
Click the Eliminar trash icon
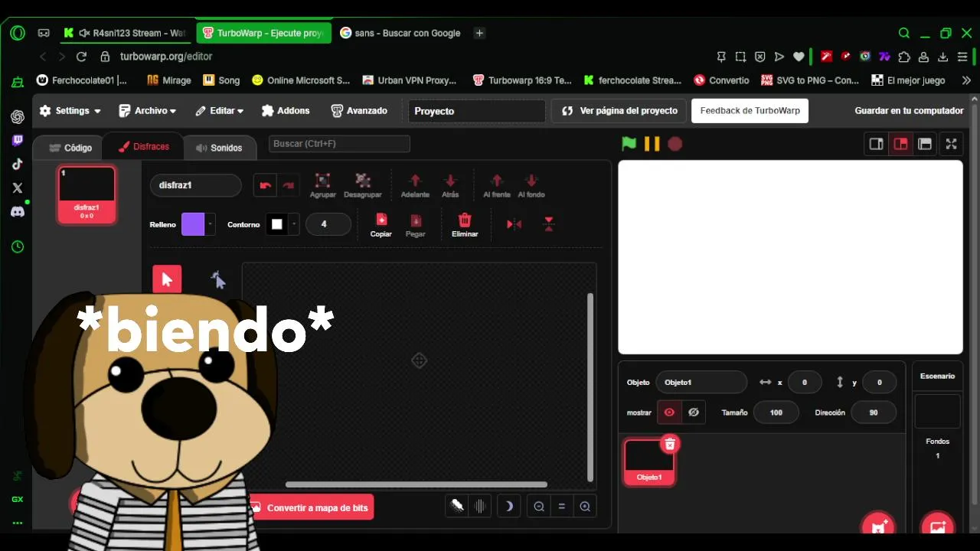(465, 220)
